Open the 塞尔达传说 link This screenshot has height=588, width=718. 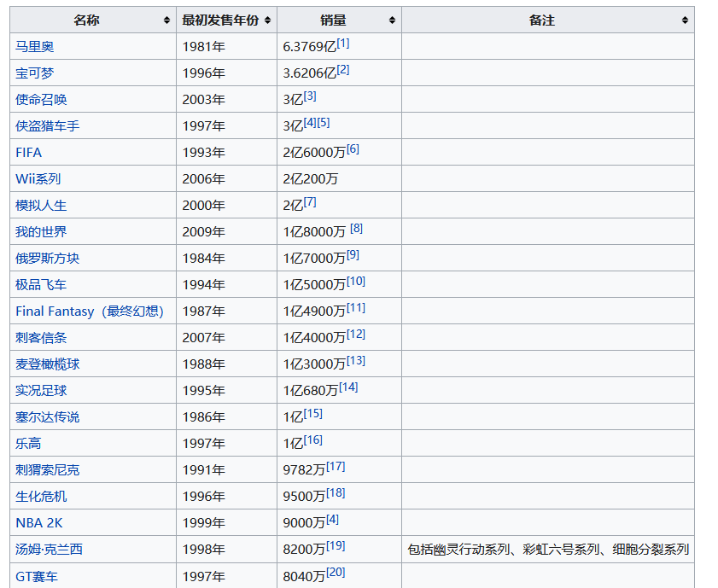47,417
